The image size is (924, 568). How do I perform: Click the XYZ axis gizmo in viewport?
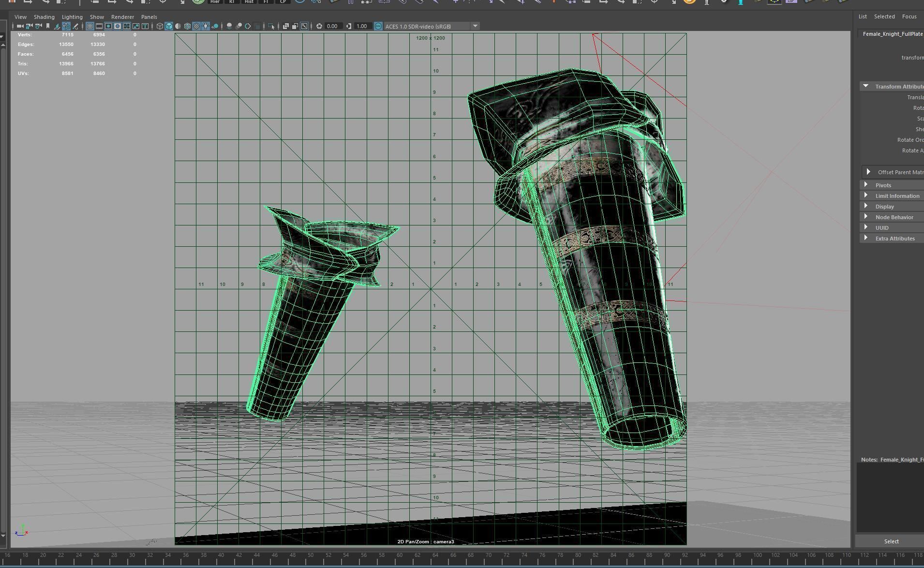pos(21,530)
